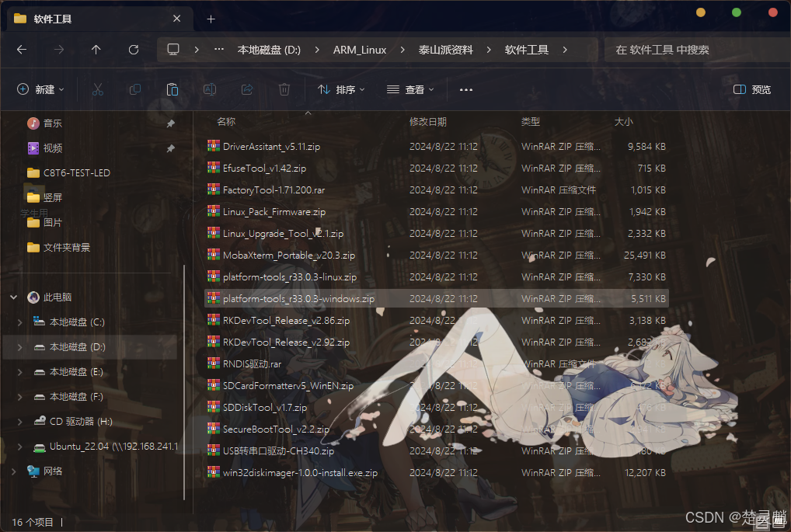791x532 pixels.
Task: Select Linux_Pack_Firmware.zip file icon
Action: point(214,211)
